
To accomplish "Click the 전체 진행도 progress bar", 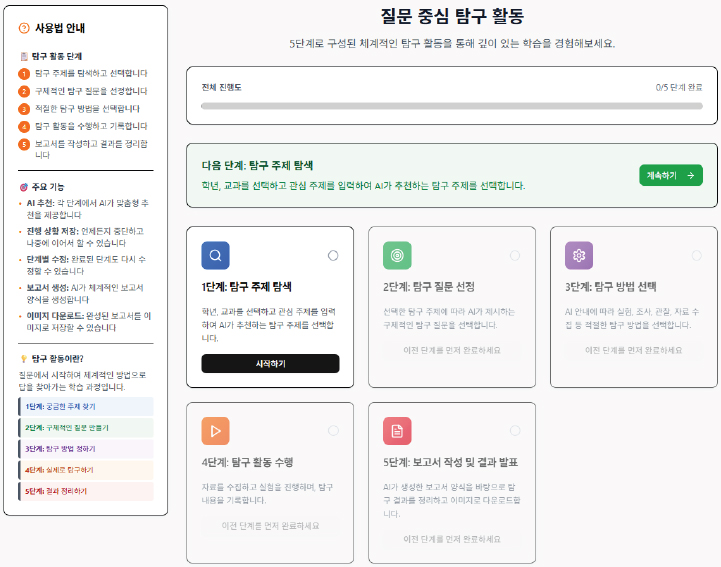I will (x=451, y=105).
